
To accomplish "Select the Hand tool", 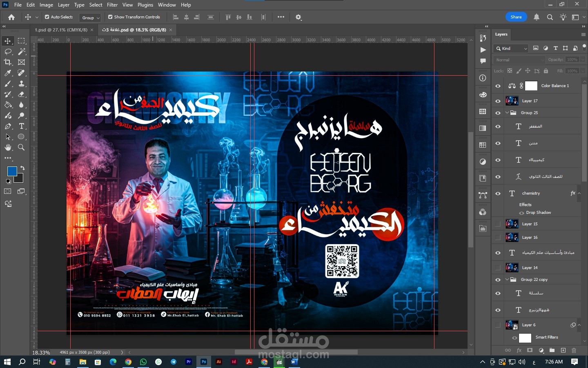I will tap(8, 147).
